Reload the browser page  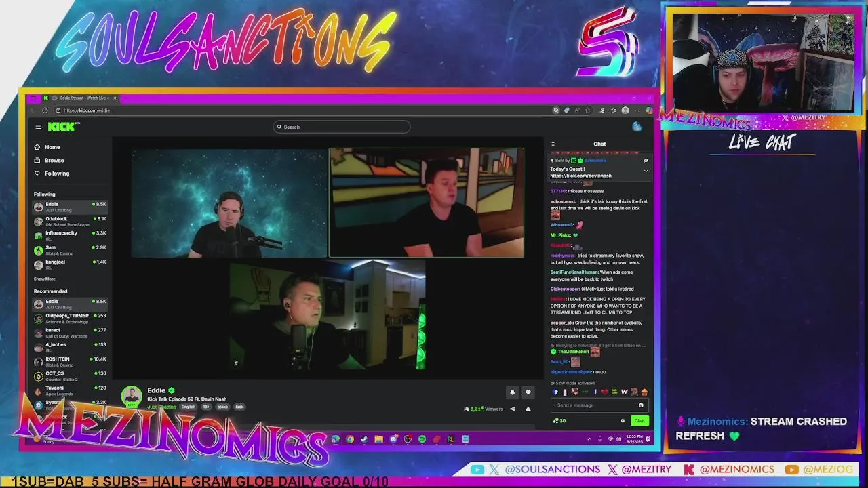click(45, 110)
